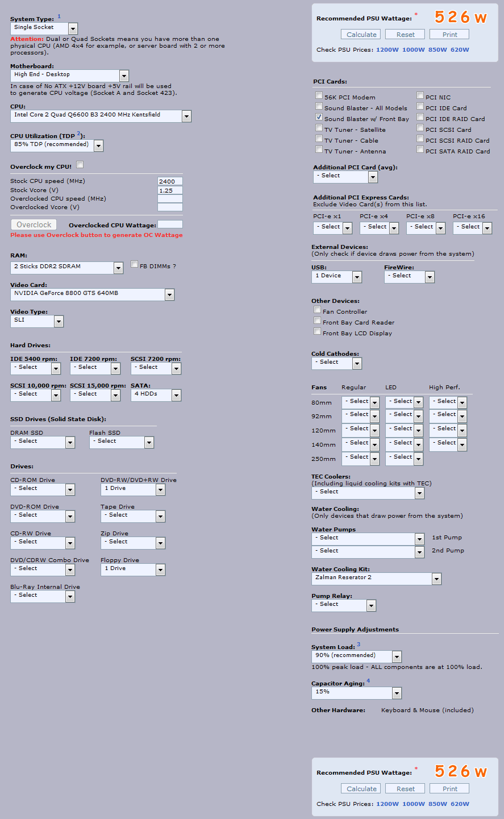The width and height of the screenshot is (504, 819).
Task: Click the Overclock button
Action: coord(34,225)
